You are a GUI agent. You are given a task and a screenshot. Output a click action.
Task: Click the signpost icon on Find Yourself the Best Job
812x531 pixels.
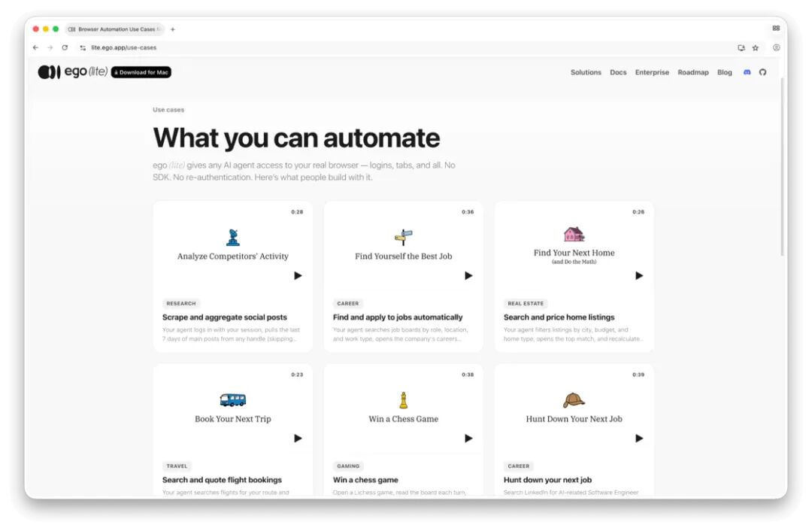[404, 237]
